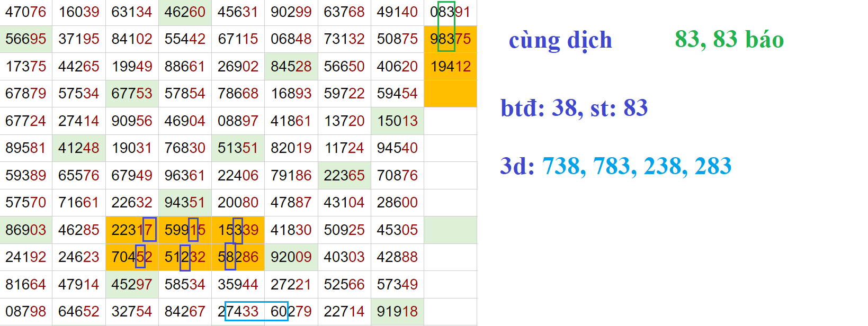The width and height of the screenshot is (868, 326).
Task: Click the orange cell with 98375
Action: click(450, 39)
